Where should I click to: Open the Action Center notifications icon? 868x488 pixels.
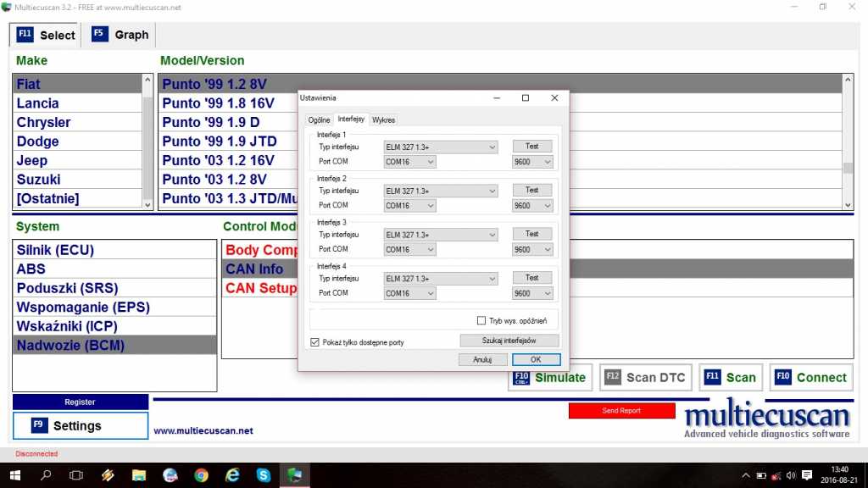coord(805,475)
